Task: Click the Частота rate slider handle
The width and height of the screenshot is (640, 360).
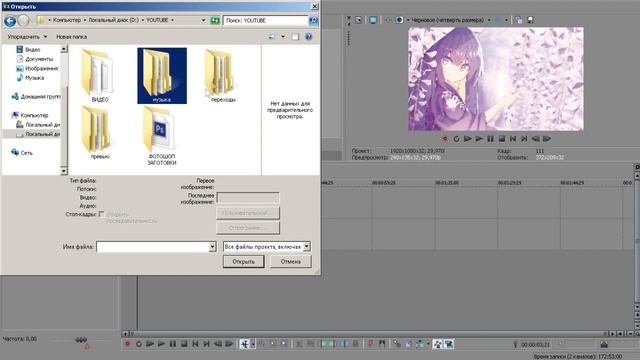Action: [81, 340]
